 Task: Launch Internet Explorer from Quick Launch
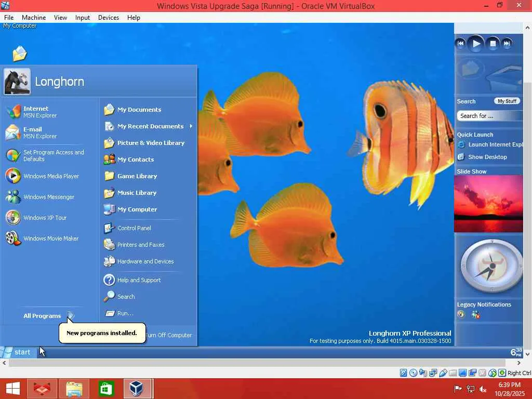490,144
